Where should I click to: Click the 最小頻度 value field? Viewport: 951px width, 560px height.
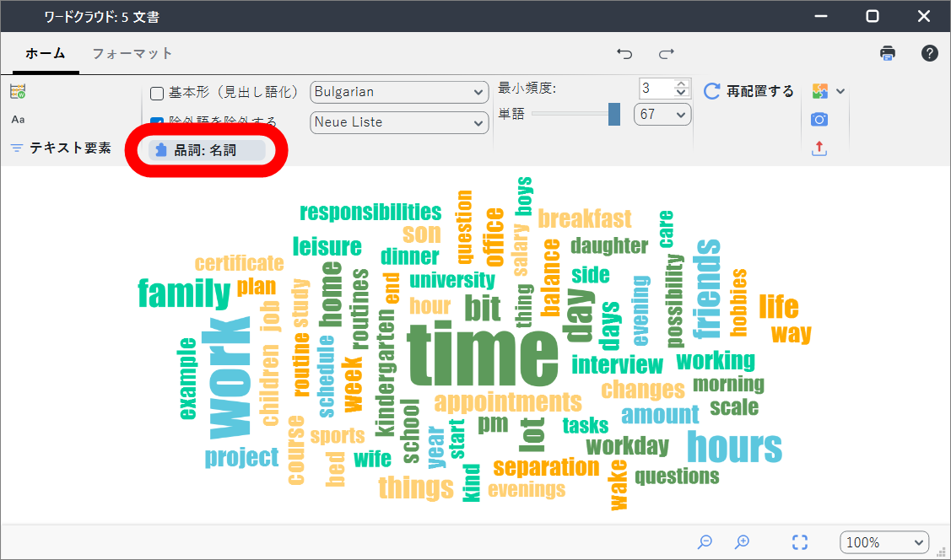tap(657, 89)
